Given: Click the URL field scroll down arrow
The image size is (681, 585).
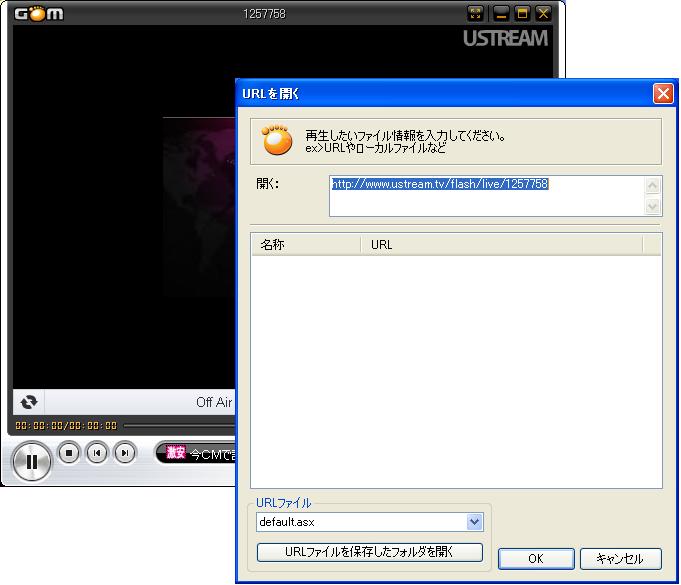Looking at the screenshot, I should pyautogui.click(x=652, y=205).
